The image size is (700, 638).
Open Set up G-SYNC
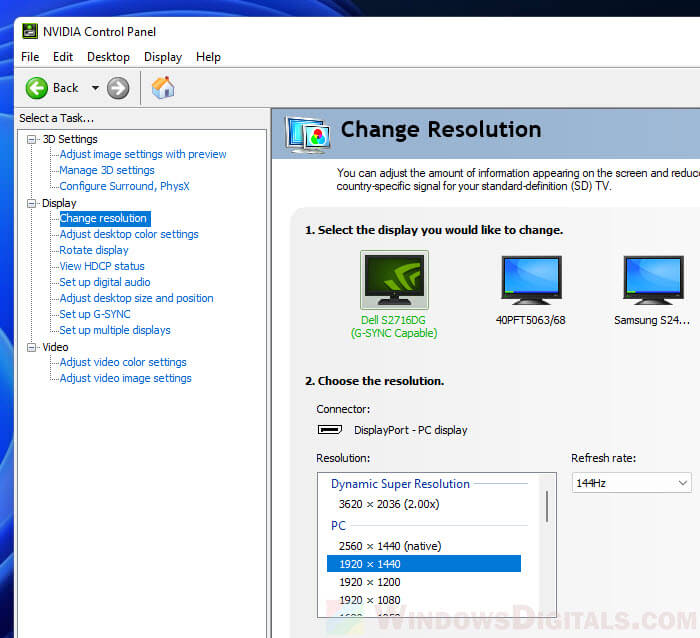point(95,314)
